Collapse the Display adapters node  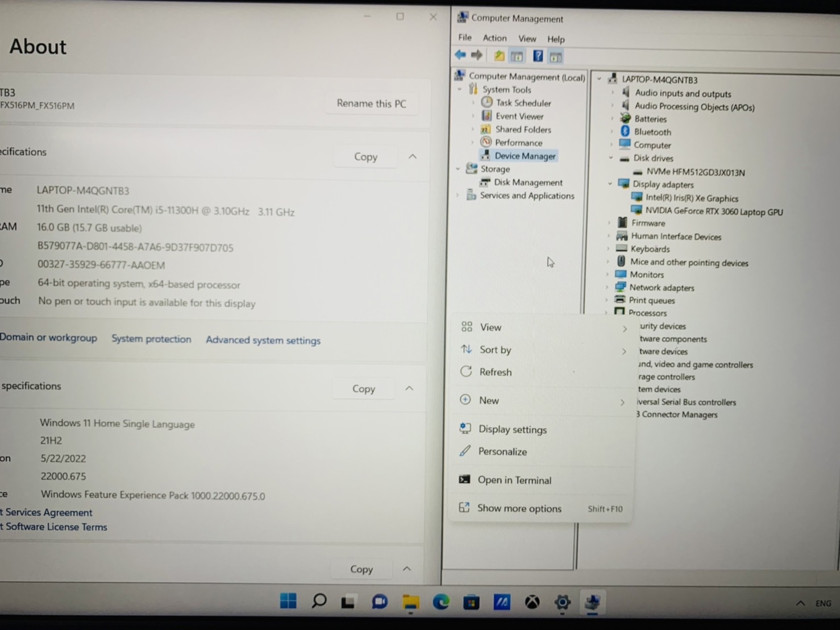pyautogui.click(x=610, y=184)
